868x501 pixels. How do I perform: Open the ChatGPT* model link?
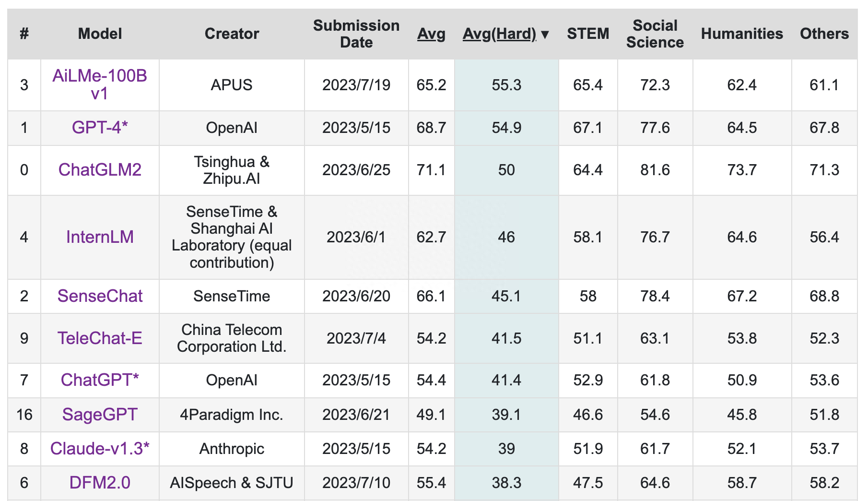point(100,380)
